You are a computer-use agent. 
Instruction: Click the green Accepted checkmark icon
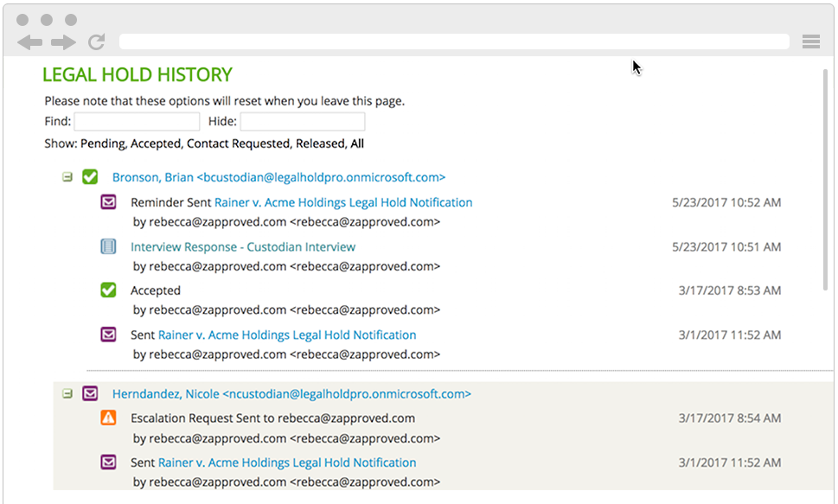click(x=108, y=290)
